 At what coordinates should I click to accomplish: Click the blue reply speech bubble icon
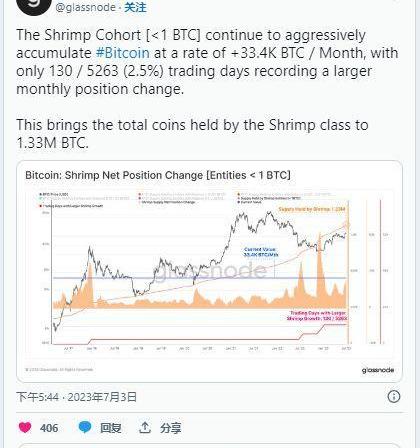(x=85, y=427)
